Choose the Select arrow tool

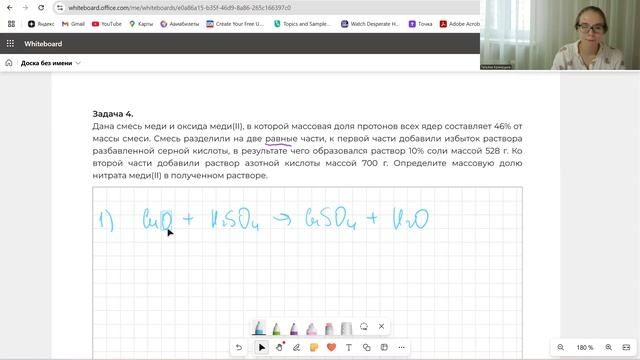tap(262, 347)
